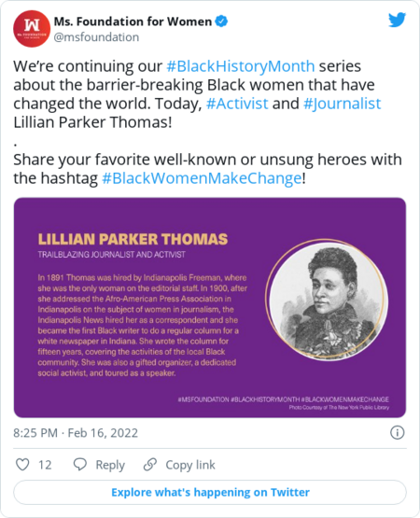Image resolution: width=420 pixels, height=518 pixels.
Task: Click the Twitter bird logo icon
Action: (x=397, y=21)
